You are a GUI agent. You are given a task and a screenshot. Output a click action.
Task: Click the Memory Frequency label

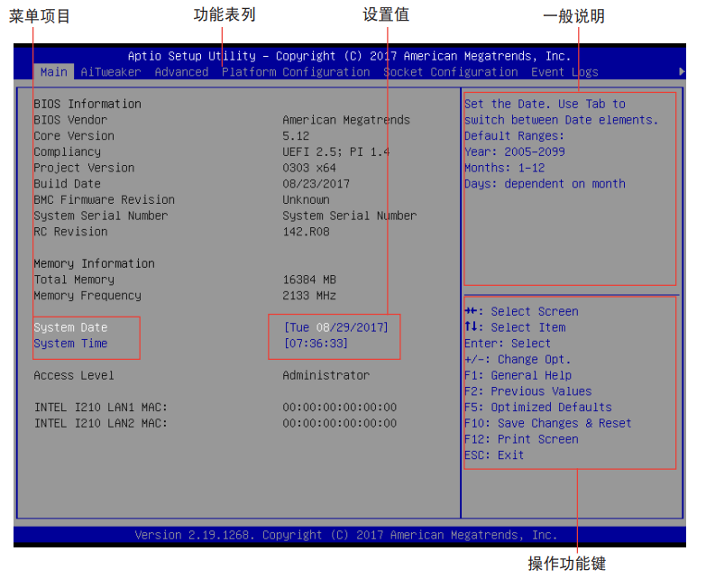(x=87, y=296)
